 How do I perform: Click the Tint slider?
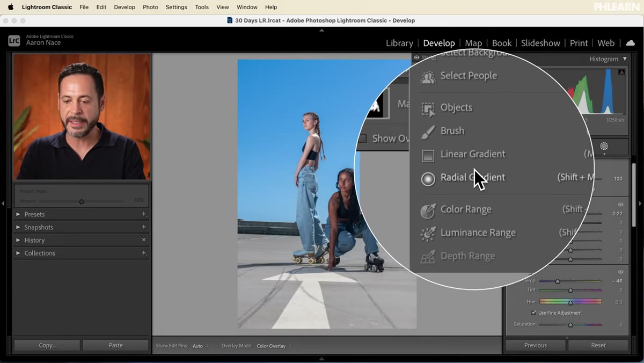click(x=570, y=290)
